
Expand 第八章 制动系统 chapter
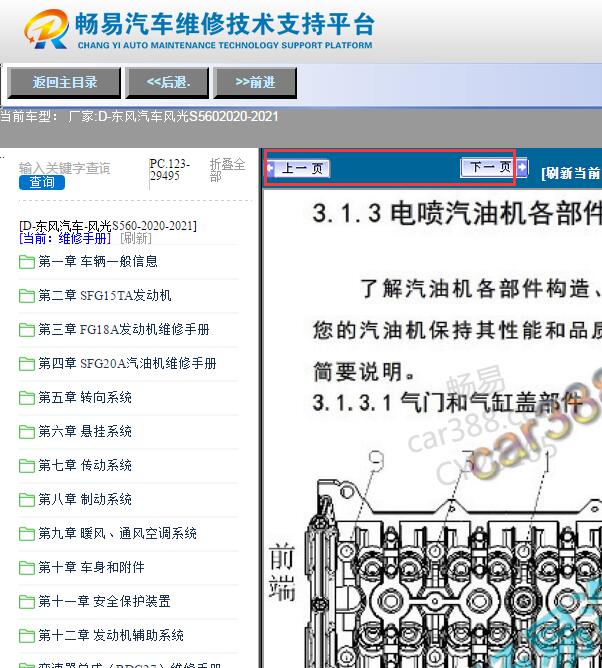(85, 499)
